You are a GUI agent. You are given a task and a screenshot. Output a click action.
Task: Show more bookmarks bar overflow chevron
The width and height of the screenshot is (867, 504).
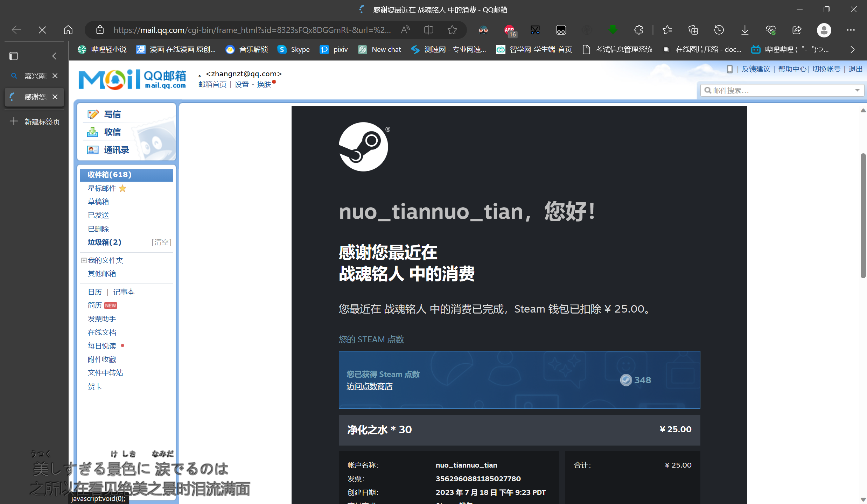point(852,50)
